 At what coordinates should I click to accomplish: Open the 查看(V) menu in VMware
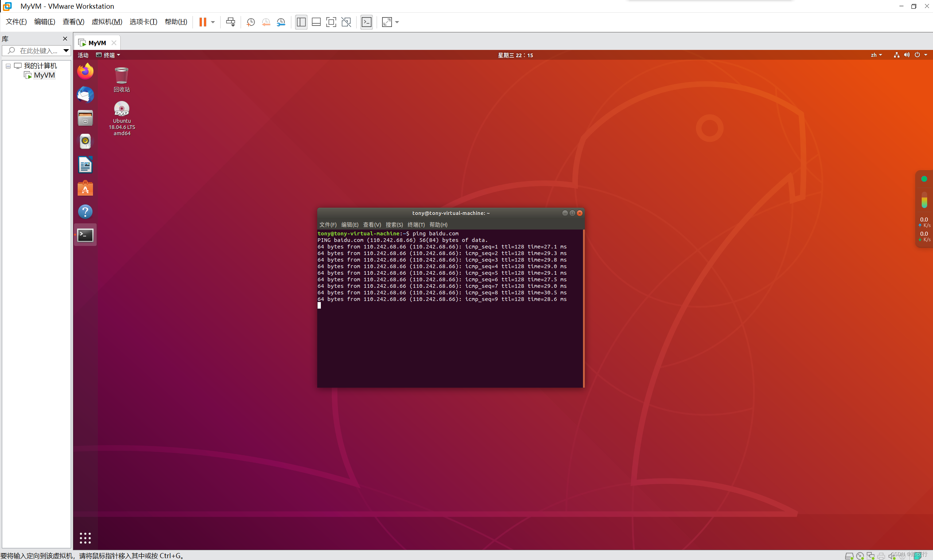tap(73, 21)
